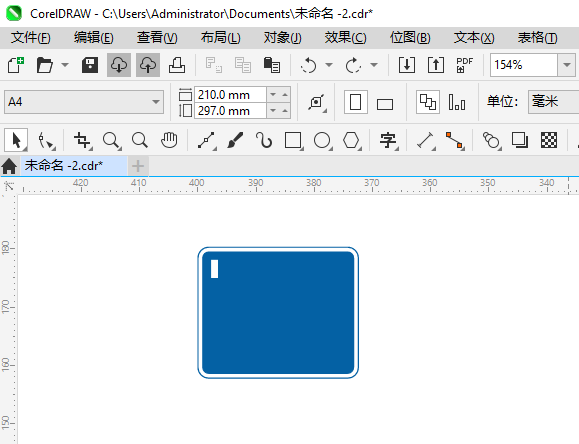Undo the last action
The width and height of the screenshot is (579, 444).
click(x=309, y=65)
